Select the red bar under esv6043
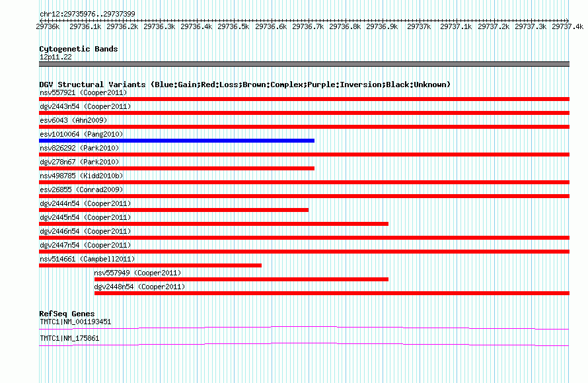This screenshot has width=588, height=383. coord(304,127)
